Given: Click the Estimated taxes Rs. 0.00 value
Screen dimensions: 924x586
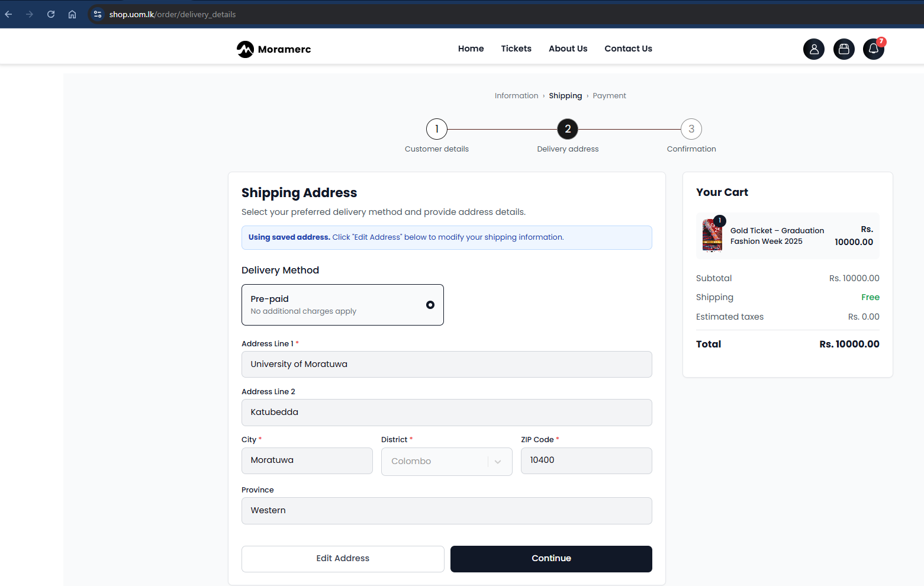Looking at the screenshot, I should pos(864,317).
